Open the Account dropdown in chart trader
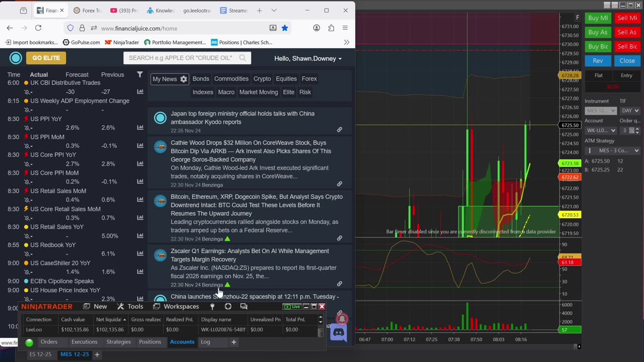Image resolution: width=644 pixels, height=362 pixels. (x=600, y=130)
